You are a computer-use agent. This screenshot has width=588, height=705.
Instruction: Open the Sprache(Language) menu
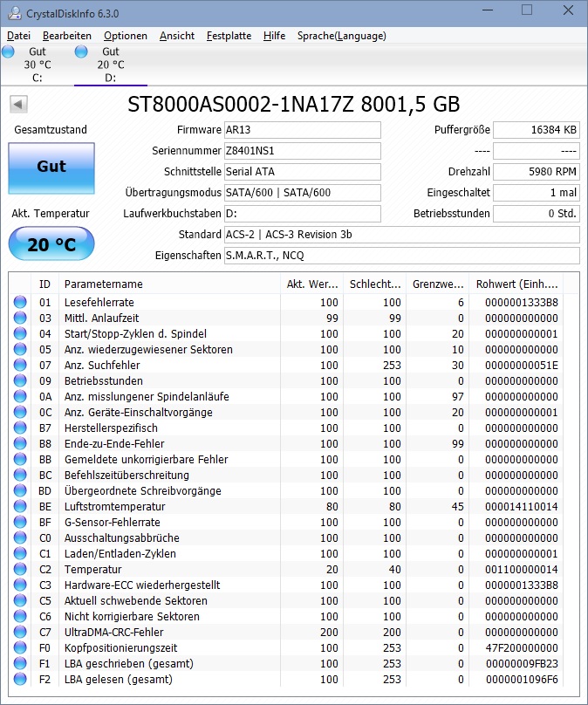tap(342, 36)
